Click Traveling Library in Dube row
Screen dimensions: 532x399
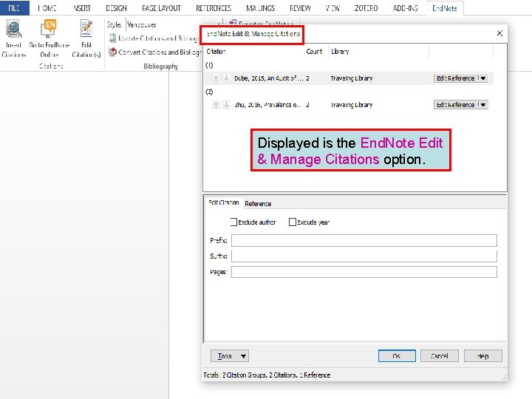pos(352,78)
